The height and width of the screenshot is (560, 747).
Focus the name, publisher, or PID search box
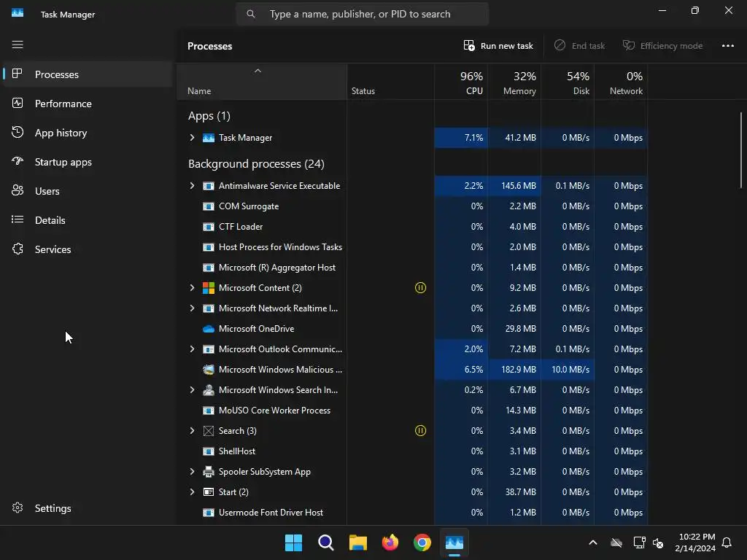point(362,15)
